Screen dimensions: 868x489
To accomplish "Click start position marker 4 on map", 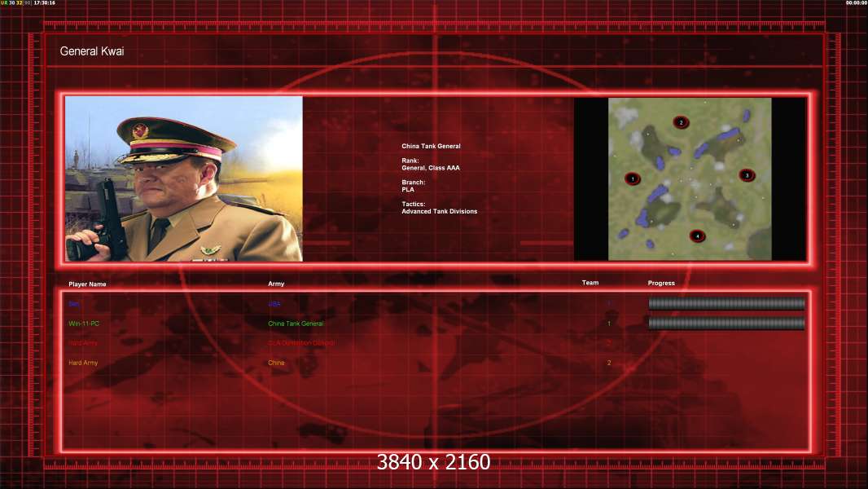I will click(x=698, y=236).
